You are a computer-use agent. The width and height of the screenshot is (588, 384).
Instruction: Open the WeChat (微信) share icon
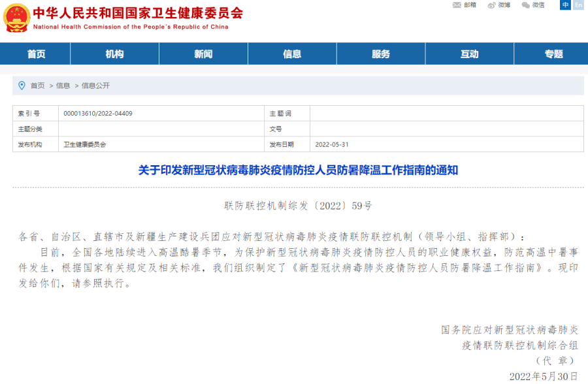527,5
